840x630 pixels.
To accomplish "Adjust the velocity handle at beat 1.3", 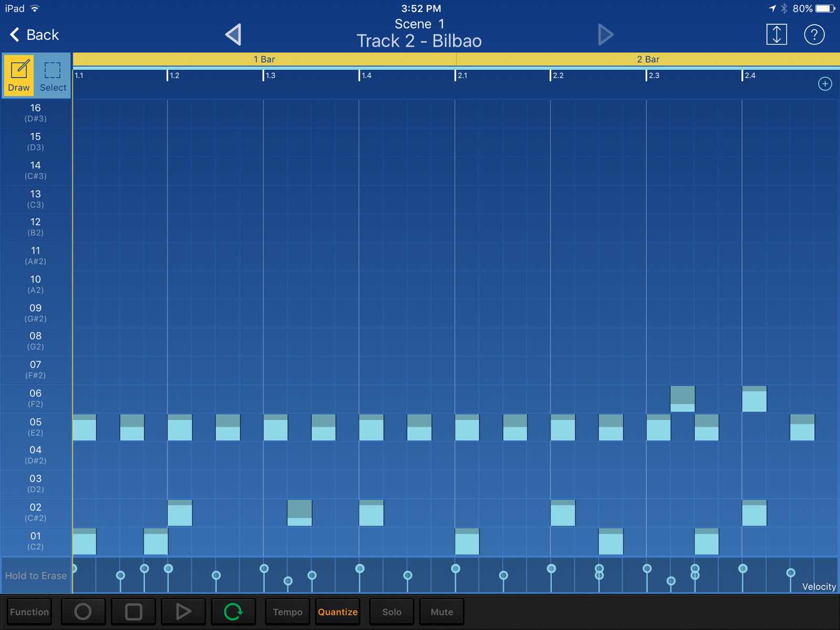I will 264,569.
